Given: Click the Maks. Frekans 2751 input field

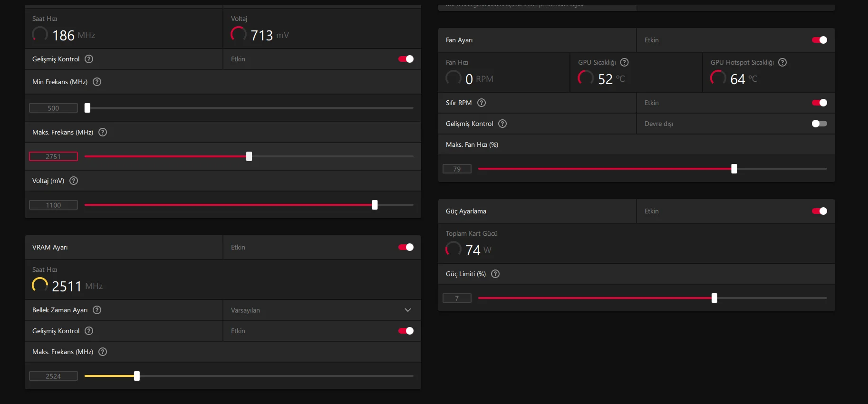Looking at the screenshot, I should [53, 156].
